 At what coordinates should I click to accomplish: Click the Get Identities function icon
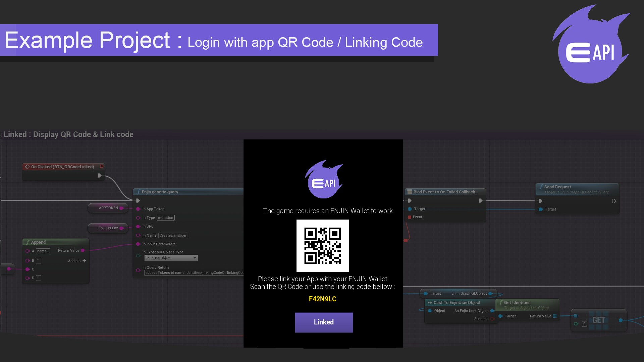[501, 302]
